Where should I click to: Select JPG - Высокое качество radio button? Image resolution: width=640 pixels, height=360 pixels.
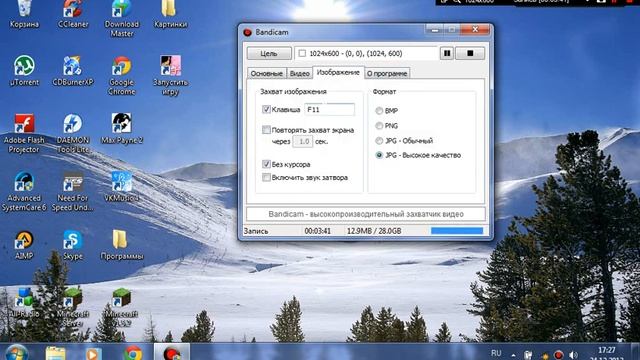379,155
